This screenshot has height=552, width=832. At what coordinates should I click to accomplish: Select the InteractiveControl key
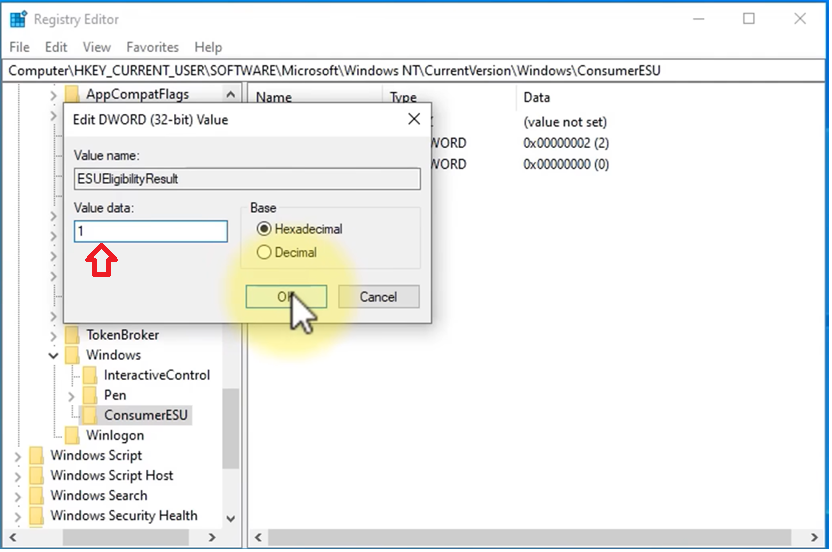(x=157, y=375)
